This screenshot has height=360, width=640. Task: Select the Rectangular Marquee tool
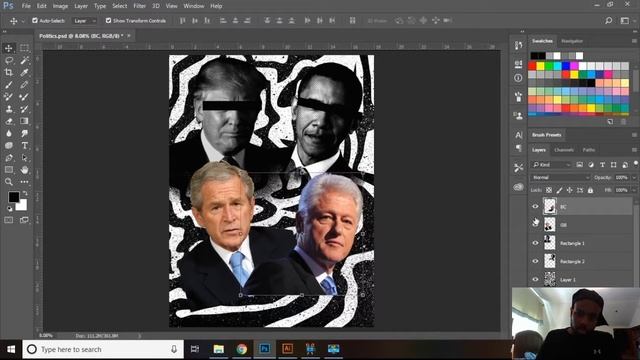pos(24,48)
